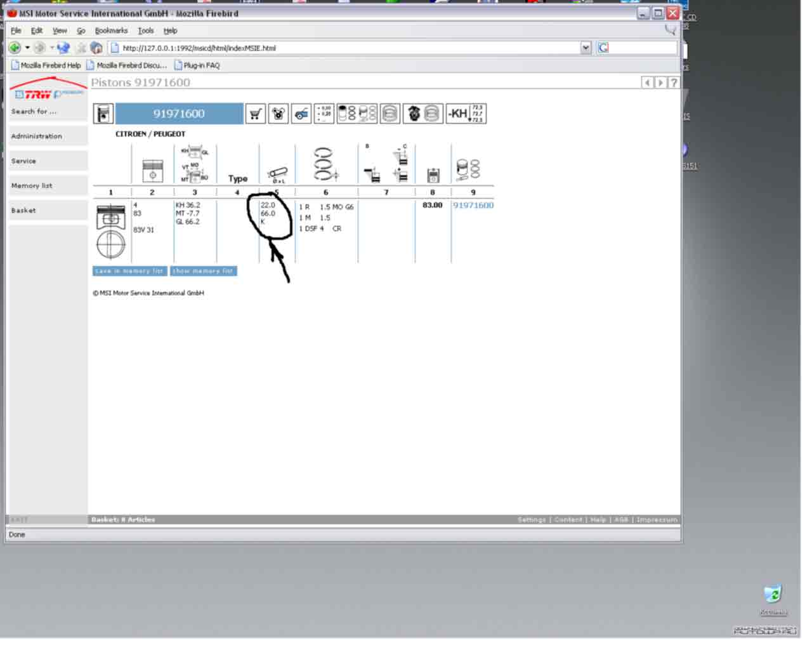
Task: Click browser Reload button
Action: pos(63,48)
